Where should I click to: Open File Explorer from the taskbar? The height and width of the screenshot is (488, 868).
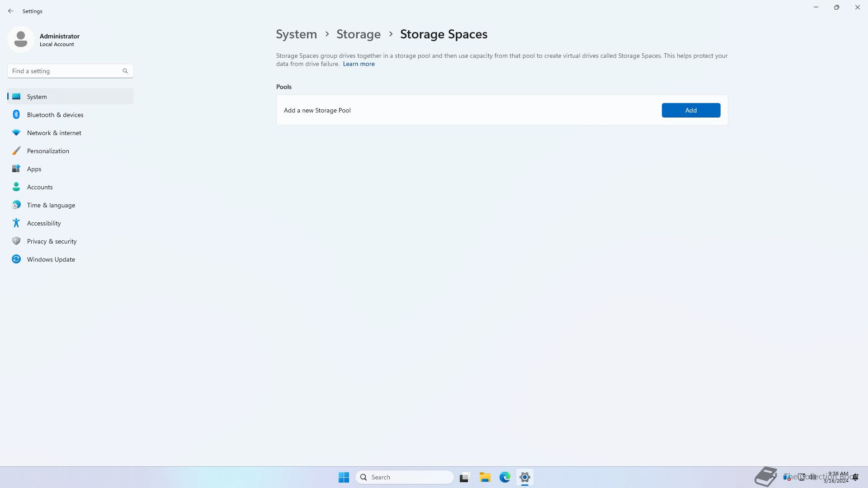coord(485,477)
